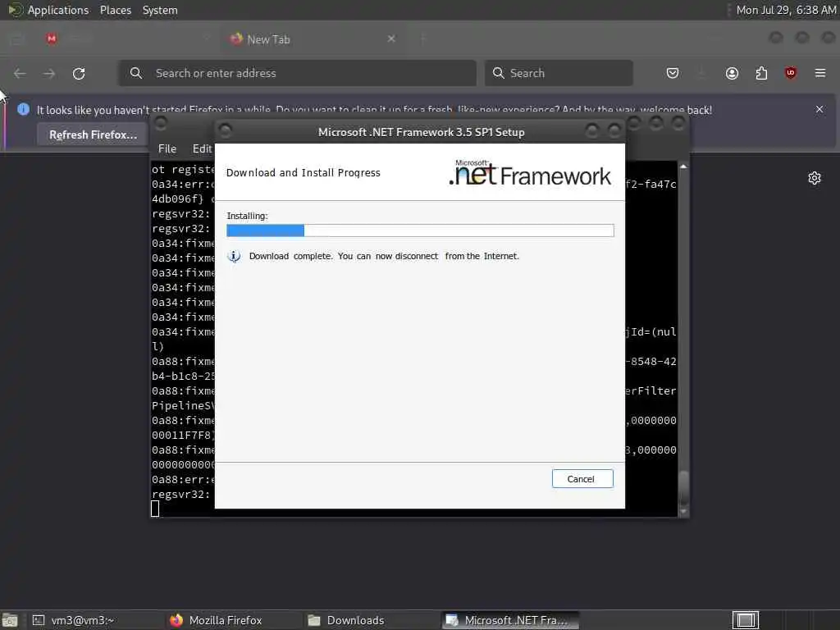The height and width of the screenshot is (630, 840).
Task: Switch to the New Tab tab
Action: tap(313, 39)
